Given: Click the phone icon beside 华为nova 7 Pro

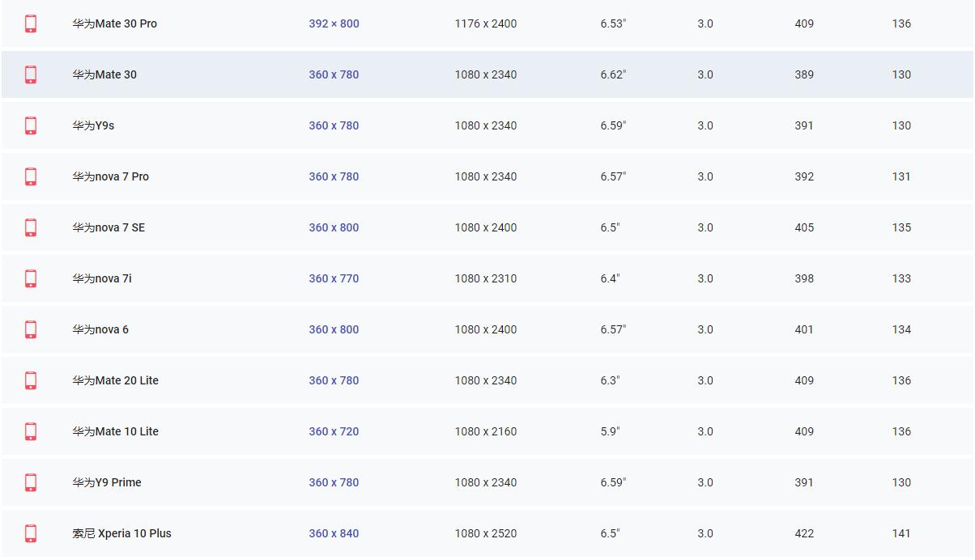Looking at the screenshot, I should pyautogui.click(x=31, y=176).
